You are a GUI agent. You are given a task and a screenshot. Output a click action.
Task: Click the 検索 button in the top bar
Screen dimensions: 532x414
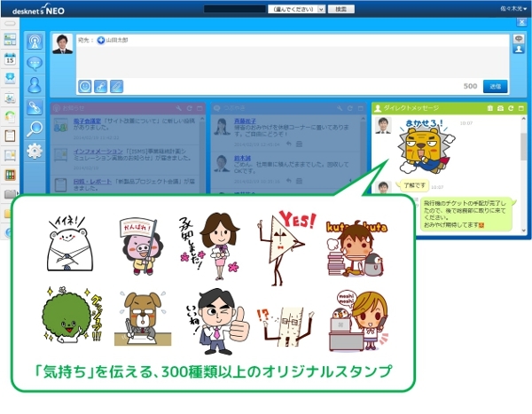[x=341, y=9]
